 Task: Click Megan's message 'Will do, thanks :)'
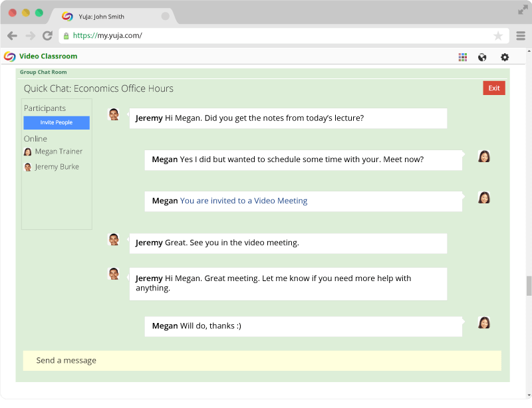pos(303,326)
